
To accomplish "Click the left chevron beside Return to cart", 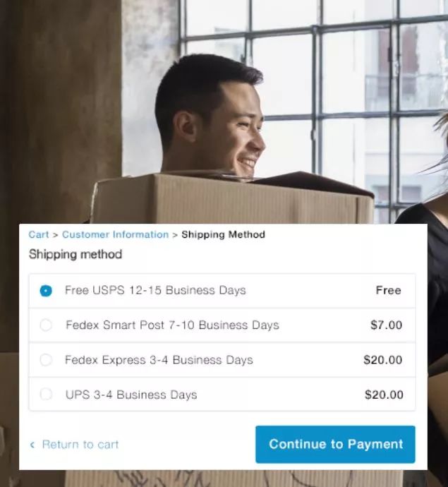I will pyautogui.click(x=32, y=445).
